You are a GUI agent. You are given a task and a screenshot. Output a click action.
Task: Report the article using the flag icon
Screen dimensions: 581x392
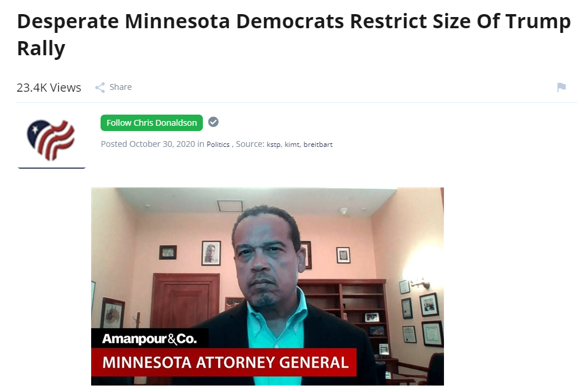coord(562,87)
